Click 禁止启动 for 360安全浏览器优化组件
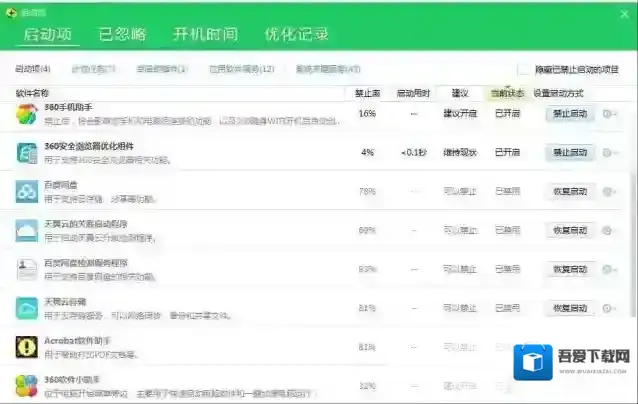 click(x=570, y=153)
